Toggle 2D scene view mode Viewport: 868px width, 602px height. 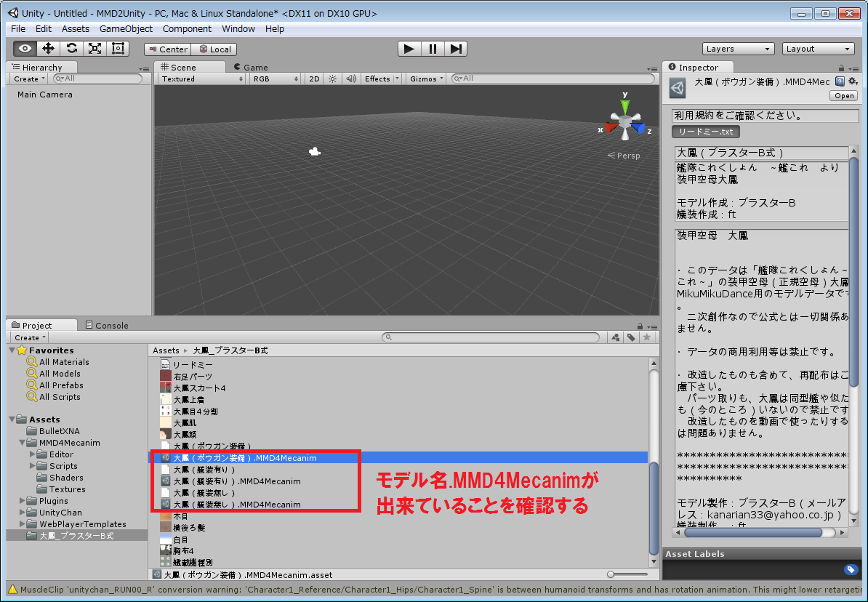click(x=315, y=79)
